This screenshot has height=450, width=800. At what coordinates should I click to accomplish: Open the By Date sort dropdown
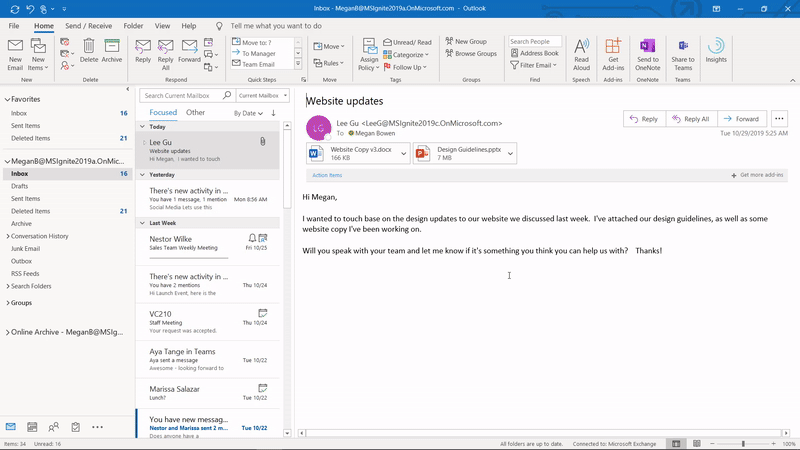248,113
